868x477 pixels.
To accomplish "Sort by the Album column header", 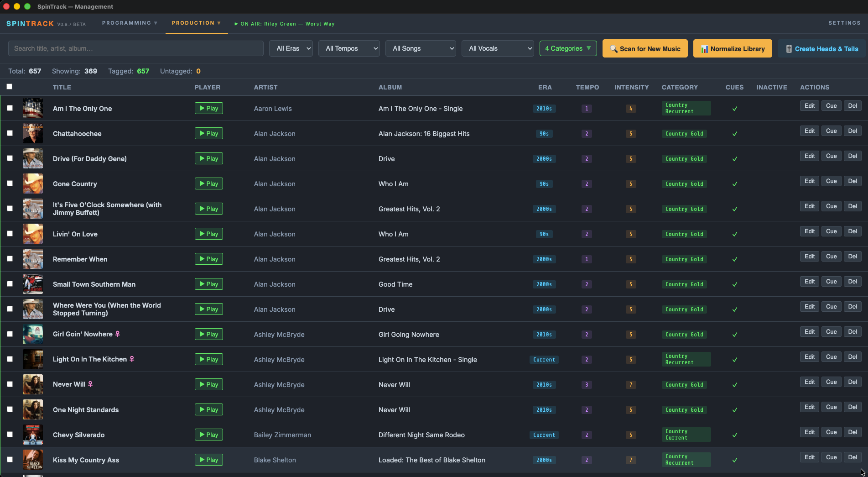I will (x=390, y=87).
